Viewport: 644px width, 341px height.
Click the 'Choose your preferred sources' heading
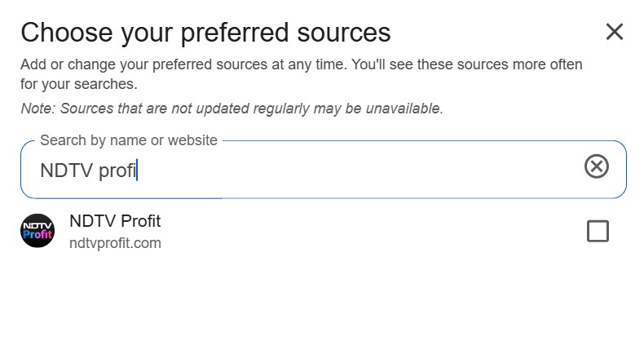coord(205,33)
